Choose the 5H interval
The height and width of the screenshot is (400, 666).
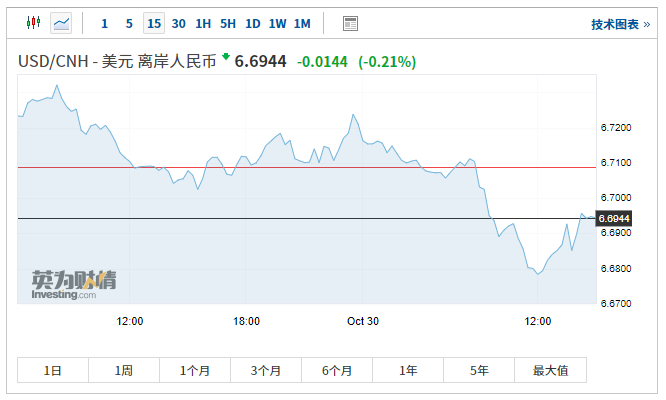(228, 23)
